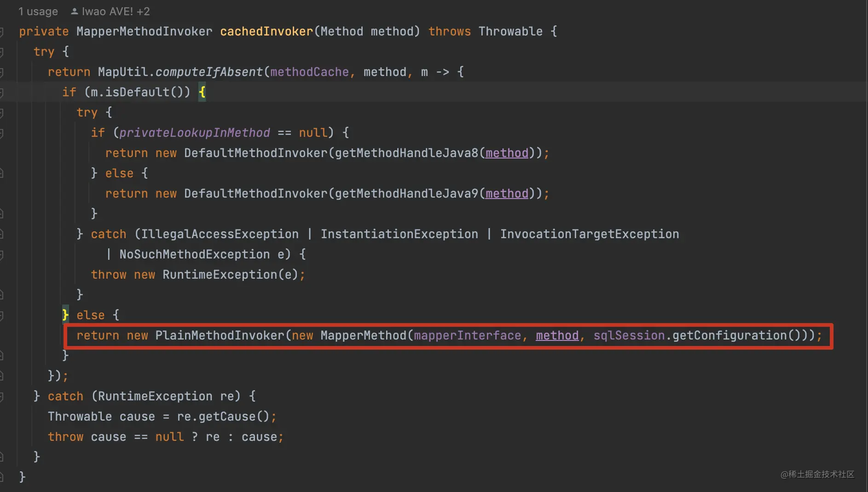Click the cachedInvoker method name
Image resolution: width=868 pixels, height=492 pixels.
coord(266,32)
